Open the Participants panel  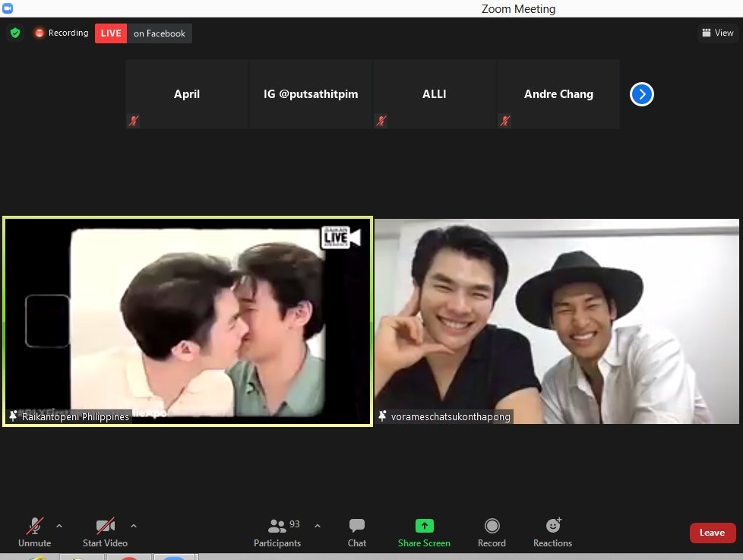(277, 533)
